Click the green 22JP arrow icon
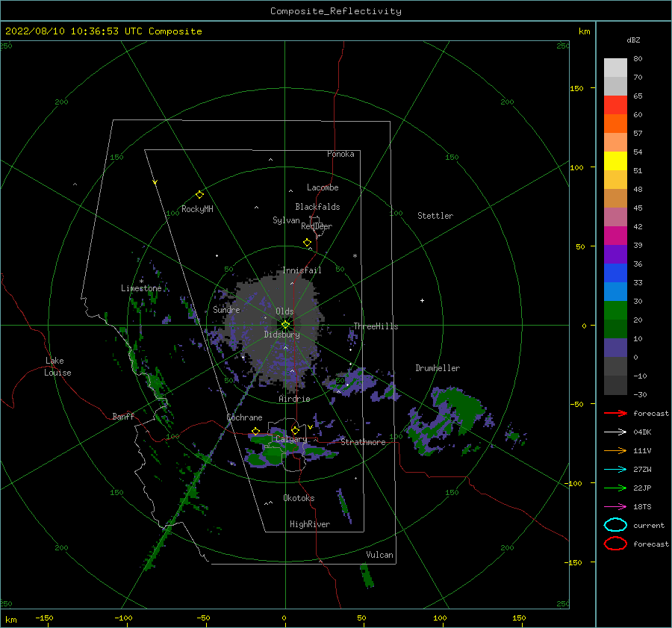This screenshot has width=672, height=628. tap(615, 488)
